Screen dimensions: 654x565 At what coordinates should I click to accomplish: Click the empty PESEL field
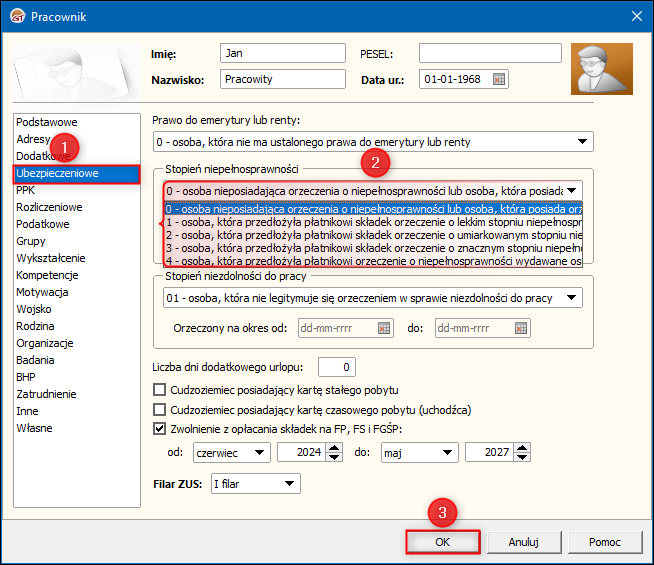pyautogui.click(x=490, y=53)
